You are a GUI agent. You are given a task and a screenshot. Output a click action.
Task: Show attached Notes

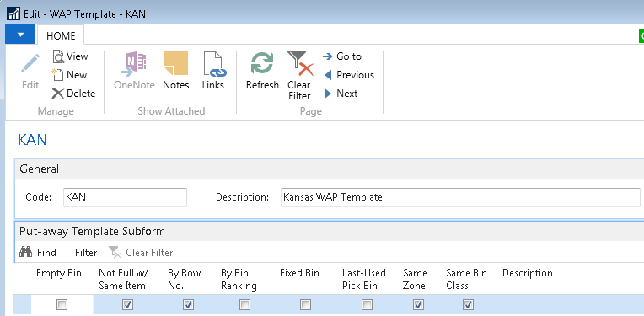(176, 71)
